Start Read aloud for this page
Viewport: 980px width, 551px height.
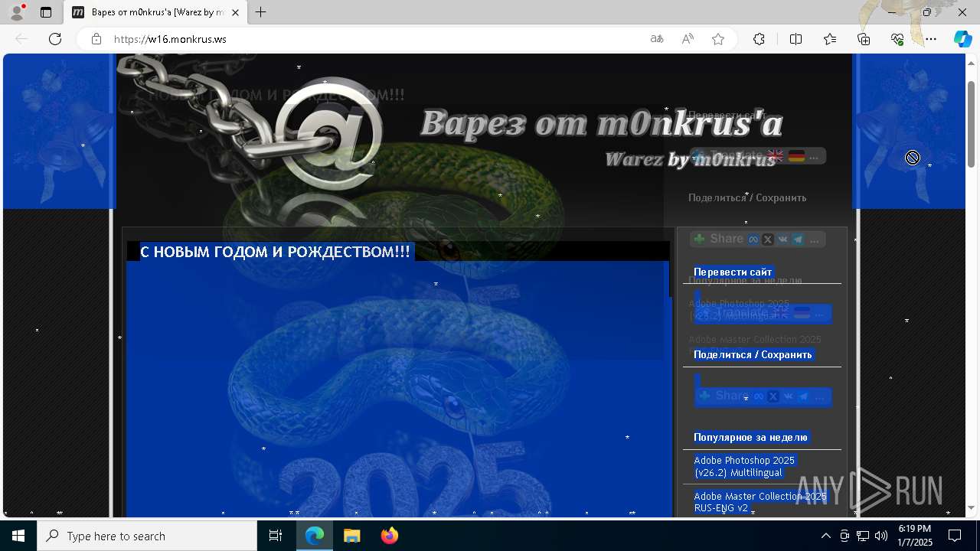(688, 39)
